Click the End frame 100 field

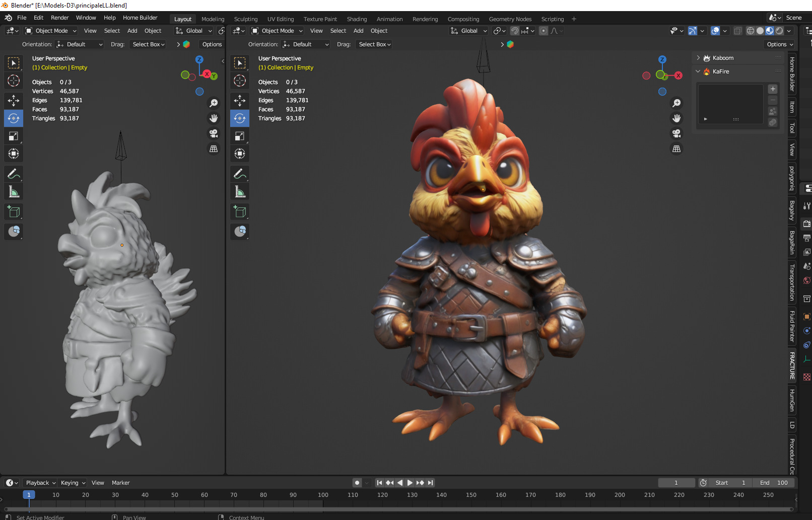point(773,483)
